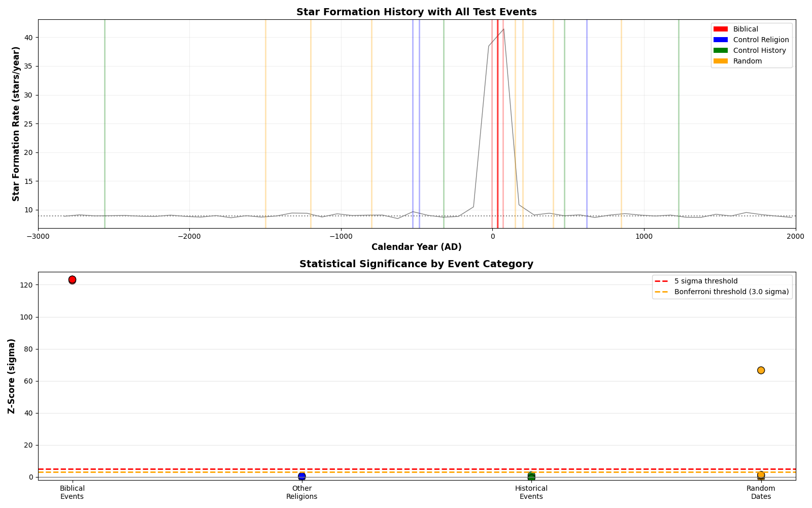Viewport: 812px width, 508px height.
Task: Click the green vertical line left of -2500
Action: tap(105, 124)
